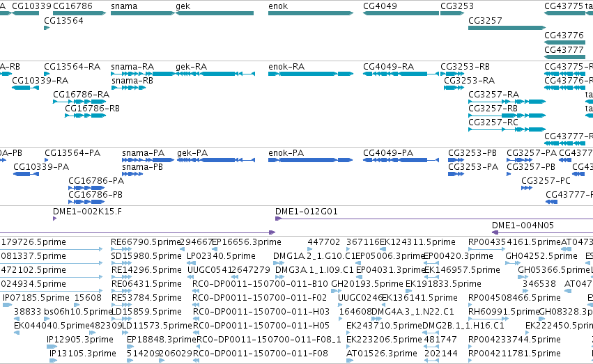Select the CG3253-PA protein label
Image resolution: width=593 pixels, height=364 pixels.
(473, 167)
